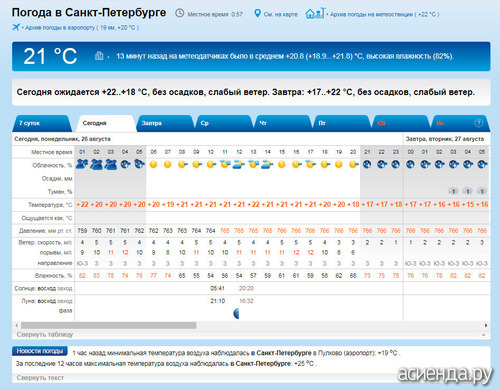Click Свернуть текст to collapse news
Screen dimensions: 500x389
(40, 378)
